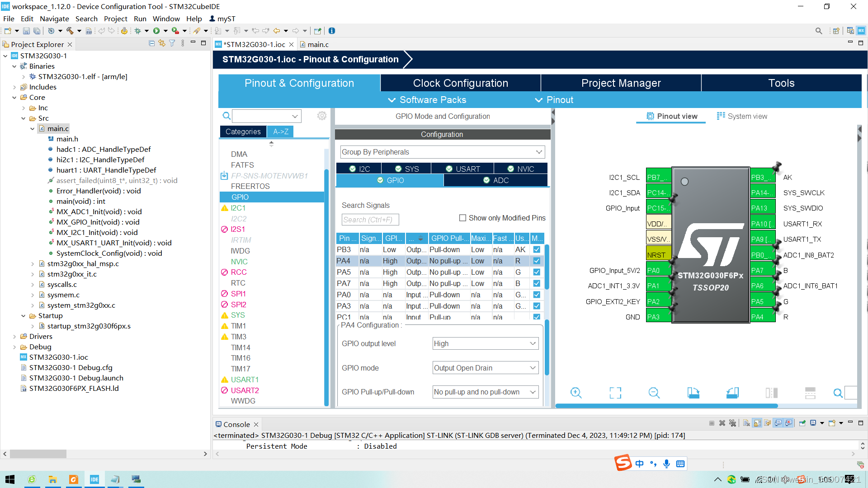Open the GPIO output level dropdown
The image size is (868, 488).
(486, 343)
